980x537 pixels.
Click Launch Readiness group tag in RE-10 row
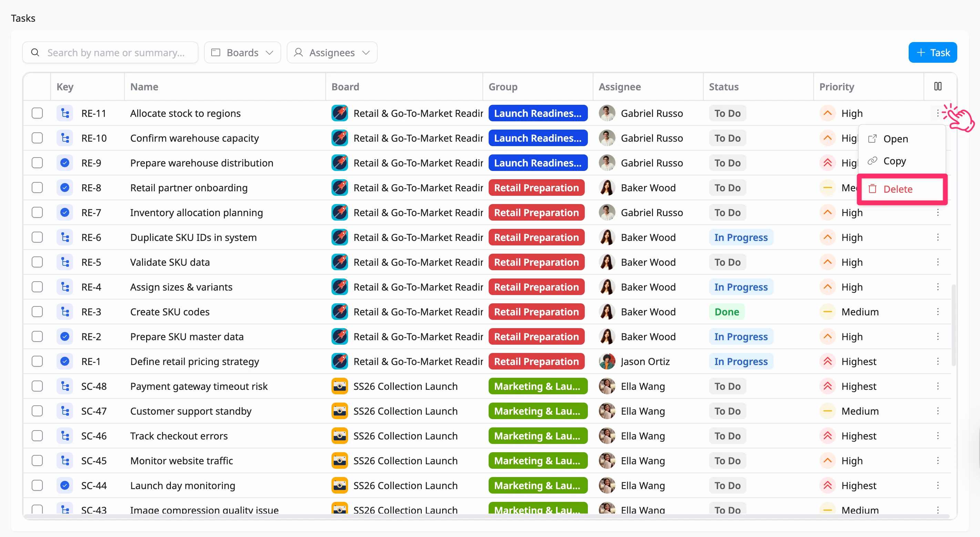pos(538,138)
